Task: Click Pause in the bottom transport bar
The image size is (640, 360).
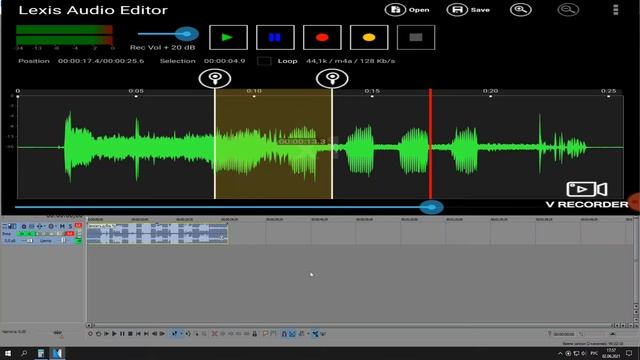Action: point(122,334)
